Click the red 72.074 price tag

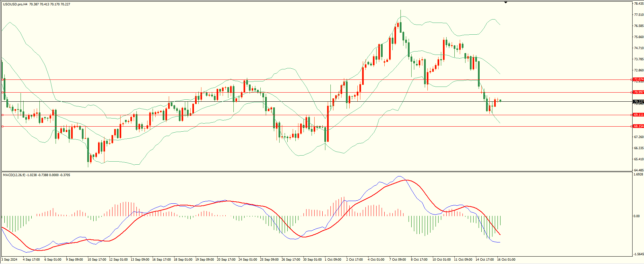coord(638,80)
